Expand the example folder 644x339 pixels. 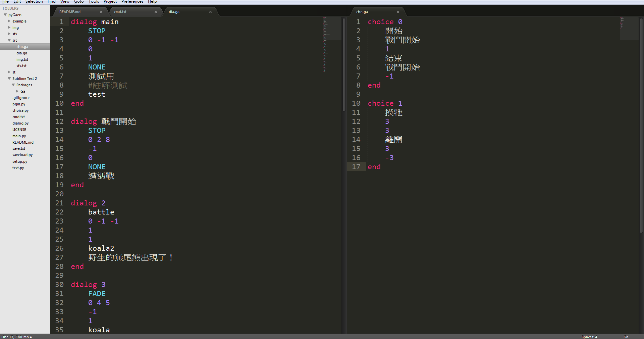click(x=9, y=21)
